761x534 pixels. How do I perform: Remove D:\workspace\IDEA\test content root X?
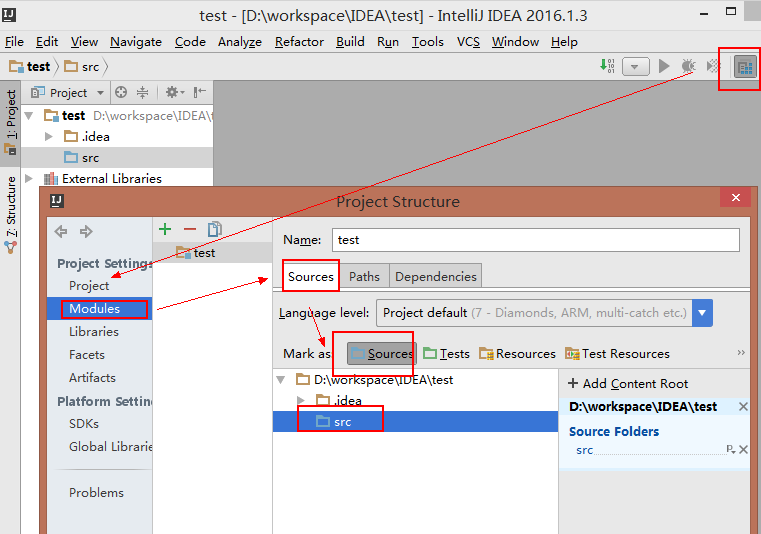pyautogui.click(x=743, y=407)
